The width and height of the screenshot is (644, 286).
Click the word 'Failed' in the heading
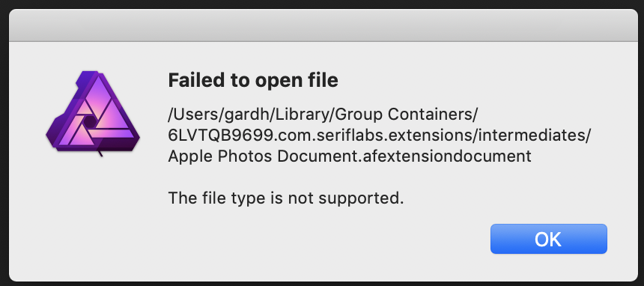pos(194,80)
